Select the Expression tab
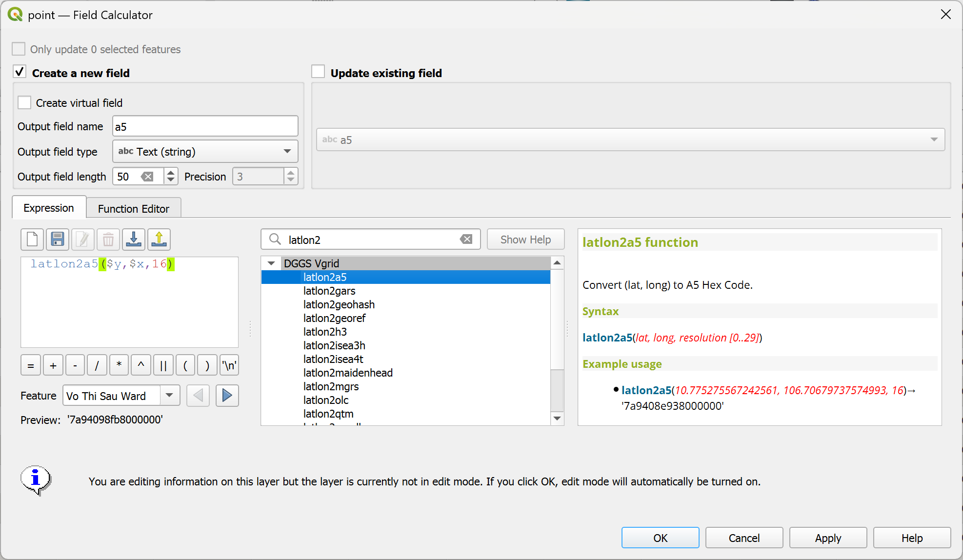The image size is (963, 560). pyautogui.click(x=49, y=208)
